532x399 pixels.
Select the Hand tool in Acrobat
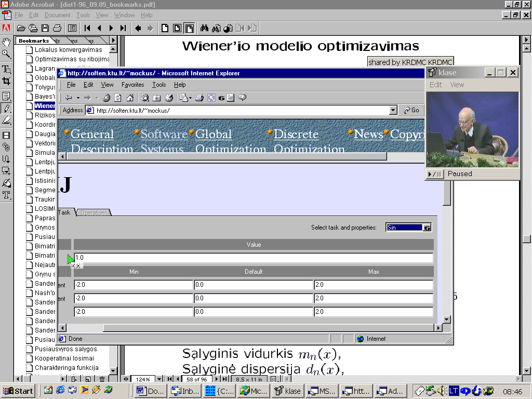pyautogui.click(x=6, y=42)
